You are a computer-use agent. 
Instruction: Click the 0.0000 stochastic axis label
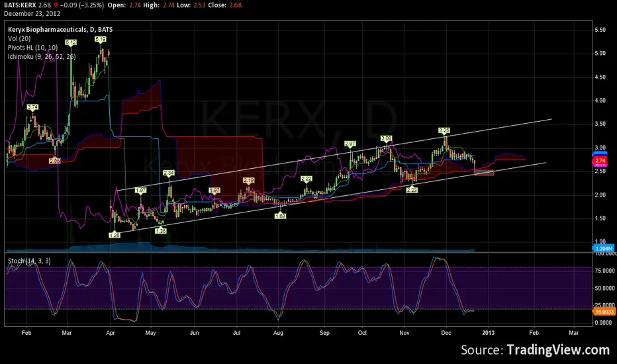(x=603, y=323)
